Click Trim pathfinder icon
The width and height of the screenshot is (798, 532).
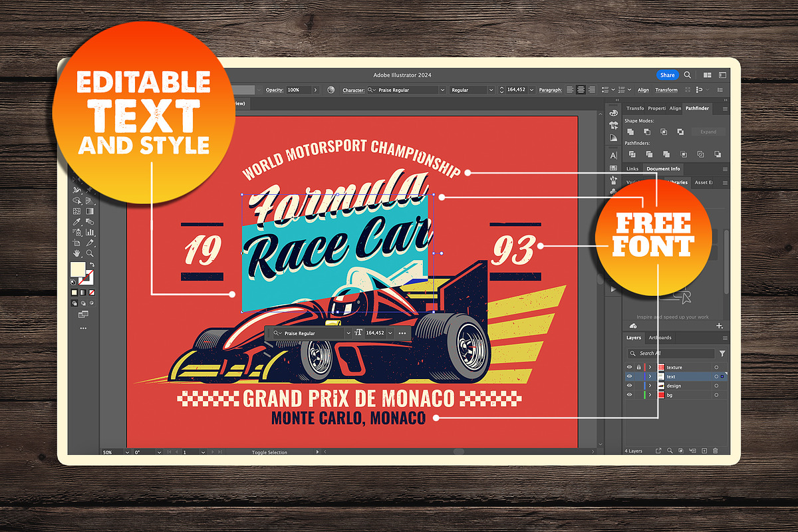(650, 154)
